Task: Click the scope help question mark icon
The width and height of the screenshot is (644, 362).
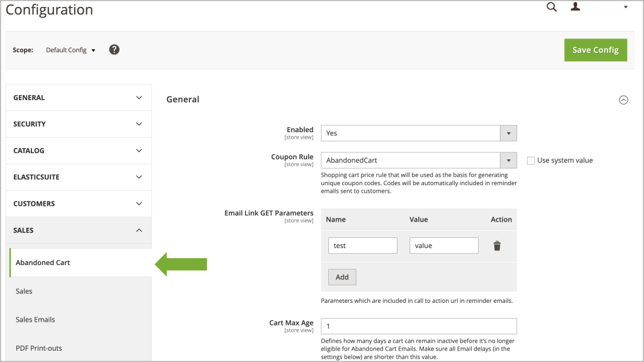Action: click(x=114, y=50)
